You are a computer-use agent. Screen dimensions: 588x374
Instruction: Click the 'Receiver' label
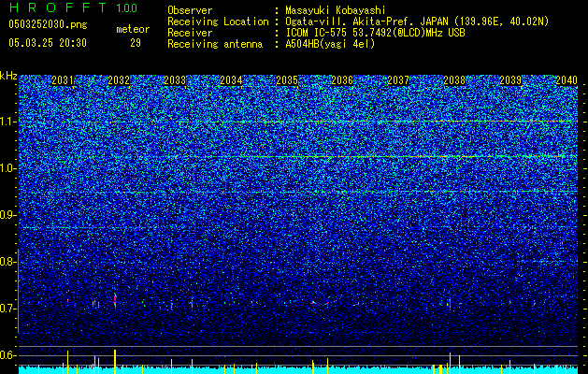pos(190,33)
